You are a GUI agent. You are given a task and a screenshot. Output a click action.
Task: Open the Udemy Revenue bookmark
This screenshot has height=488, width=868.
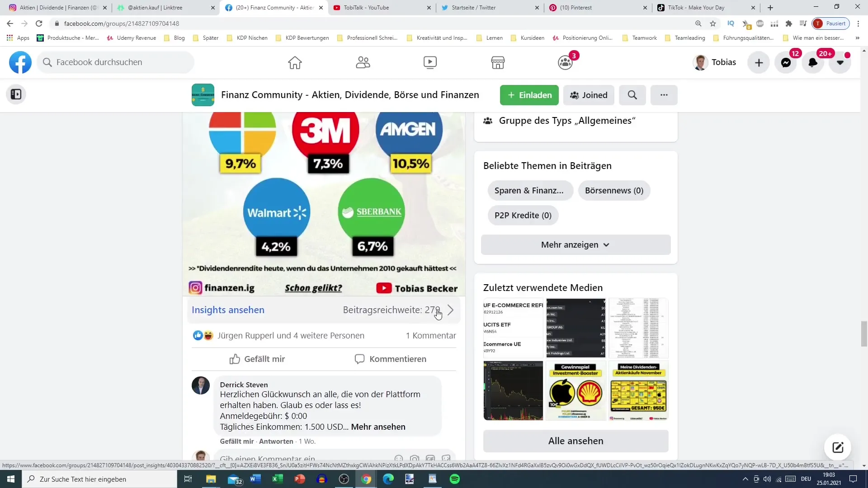pos(132,38)
